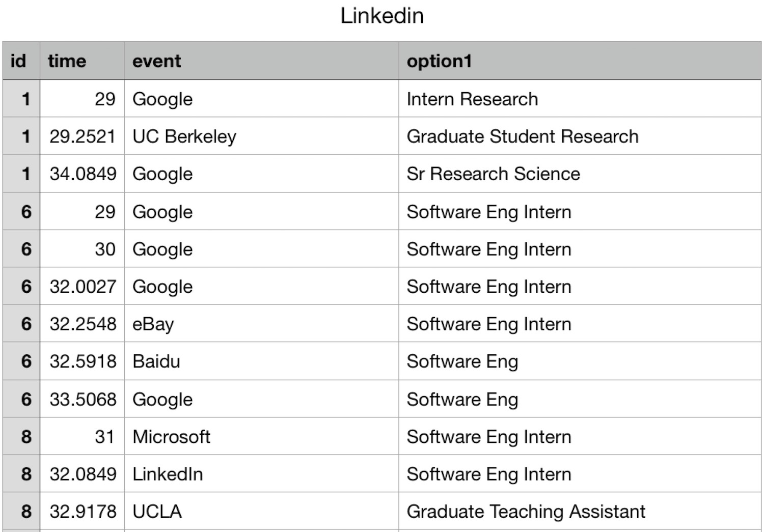Select the id column header
The height and width of the screenshot is (532, 764).
tap(19, 61)
